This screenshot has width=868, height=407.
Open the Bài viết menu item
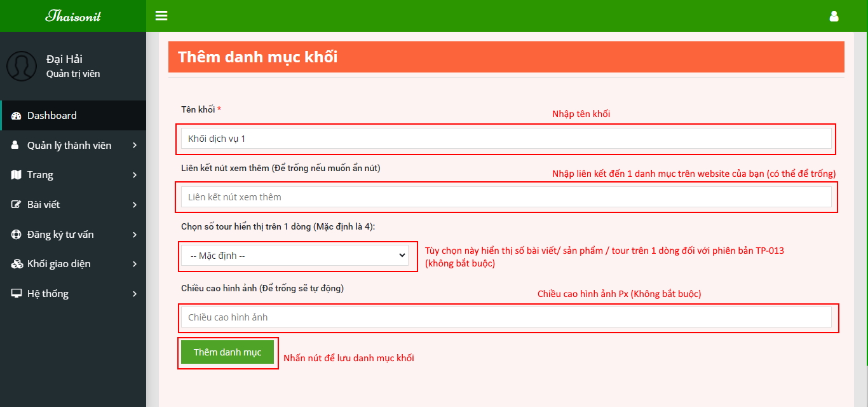(x=44, y=205)
